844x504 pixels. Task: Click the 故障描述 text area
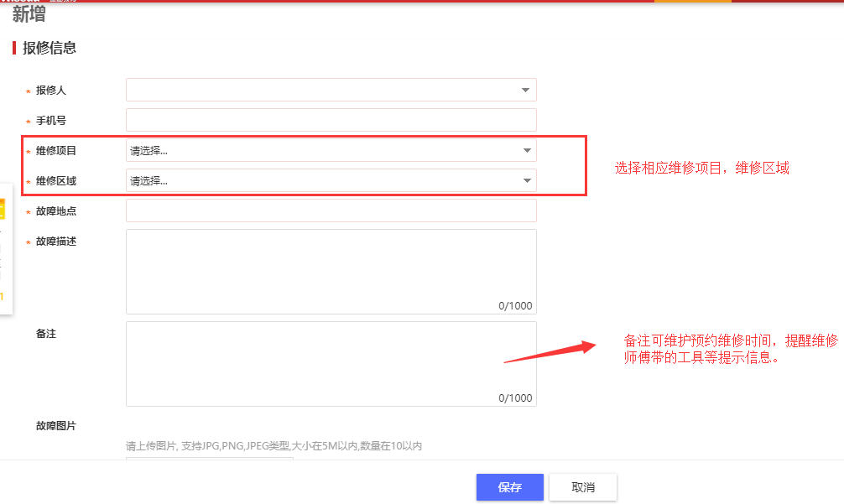(331, 272)
